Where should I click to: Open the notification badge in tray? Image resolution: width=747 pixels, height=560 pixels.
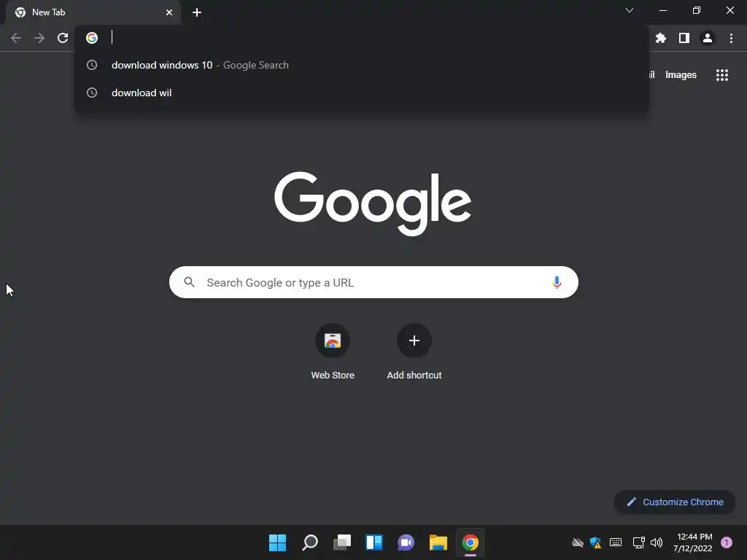(726, 542)
